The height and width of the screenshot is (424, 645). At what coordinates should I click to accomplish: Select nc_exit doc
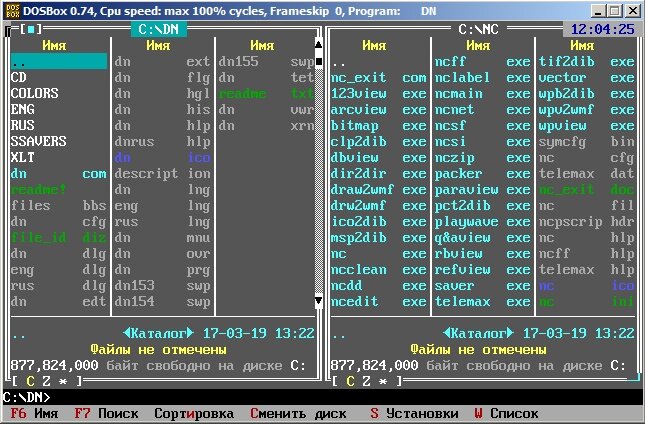pos(587,190)
